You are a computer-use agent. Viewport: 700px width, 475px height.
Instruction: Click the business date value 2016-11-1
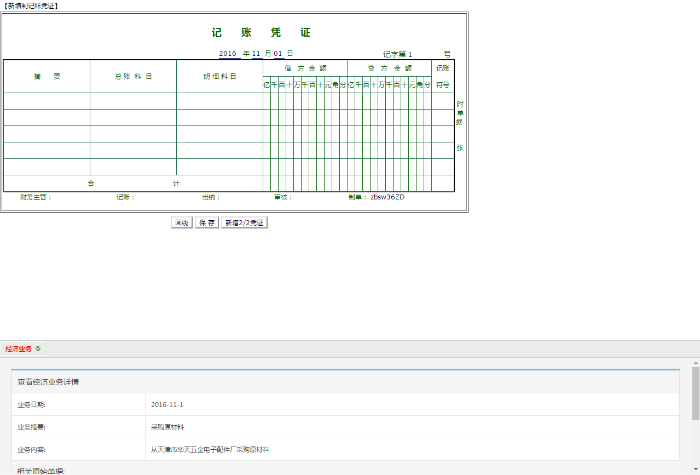coord(167,404)
